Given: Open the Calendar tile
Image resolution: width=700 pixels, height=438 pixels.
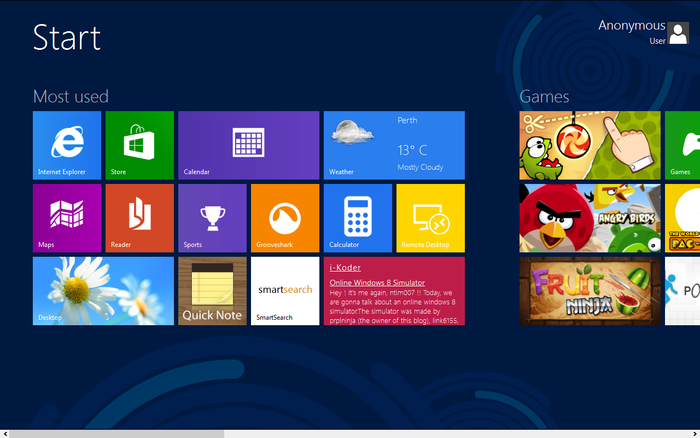Looking at the screenshot, I should coord(248,145).
